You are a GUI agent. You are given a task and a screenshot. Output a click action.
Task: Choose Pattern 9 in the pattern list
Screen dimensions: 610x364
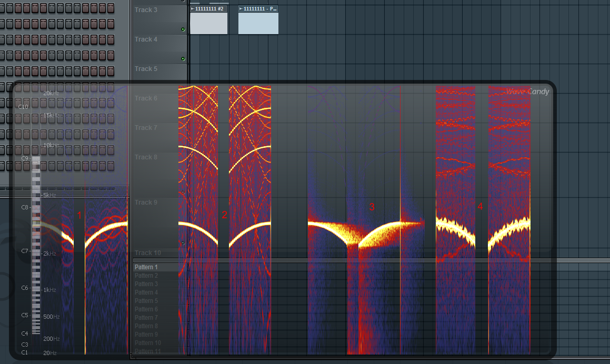coord(161,335)
